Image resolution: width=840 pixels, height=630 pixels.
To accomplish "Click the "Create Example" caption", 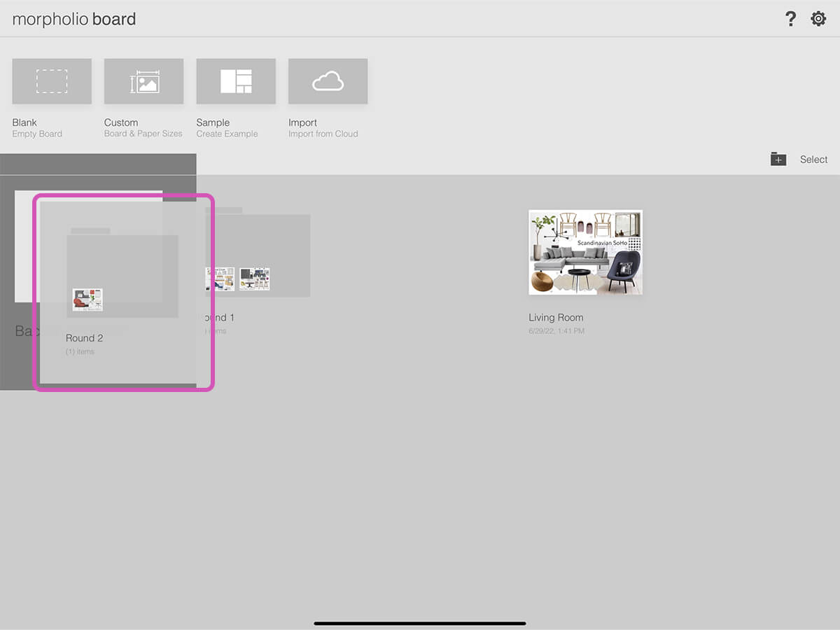I will (227, 134).
